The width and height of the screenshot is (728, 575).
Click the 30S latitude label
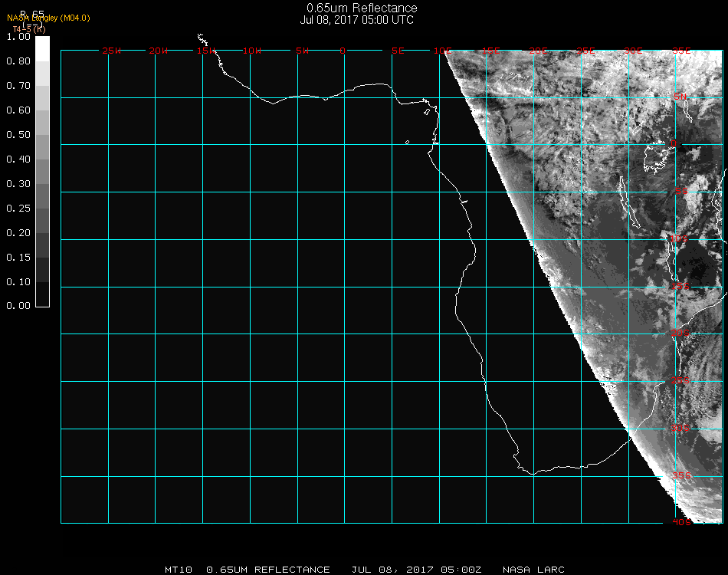[x=680, y=428]
